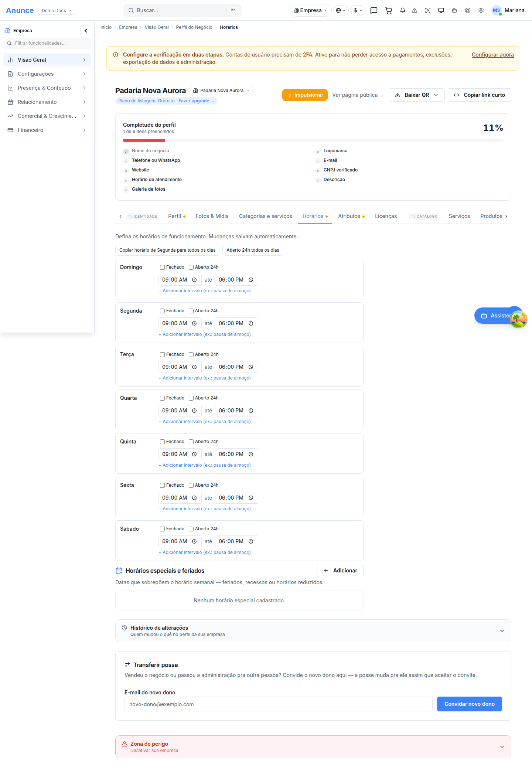Check Fechado for Sexta

(x=162, y=485)
